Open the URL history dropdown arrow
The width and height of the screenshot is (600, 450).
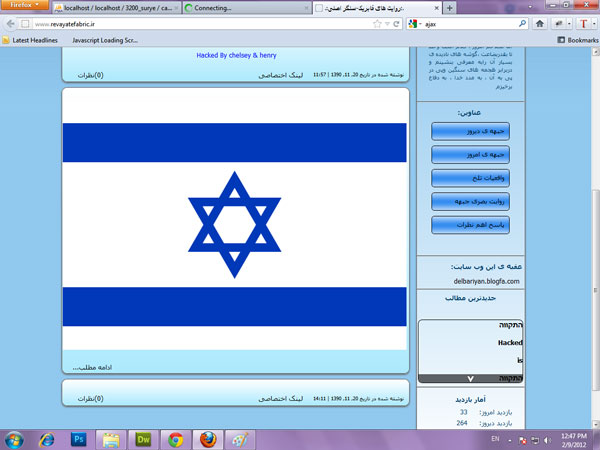coord(387,24)
